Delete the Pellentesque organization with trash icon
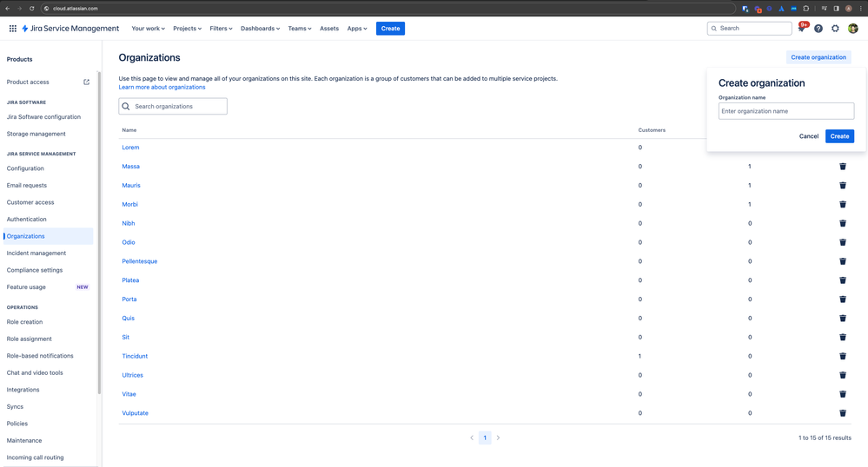The width and height of the screenshot is (868, 467). pyautogui.click(x=843, y=261)
